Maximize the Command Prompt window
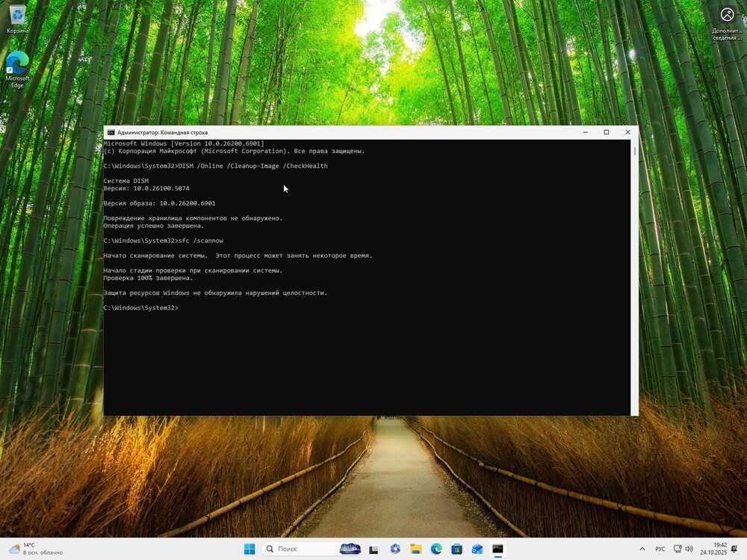Screen dimensions: 747x560 [x=606, y=132]
